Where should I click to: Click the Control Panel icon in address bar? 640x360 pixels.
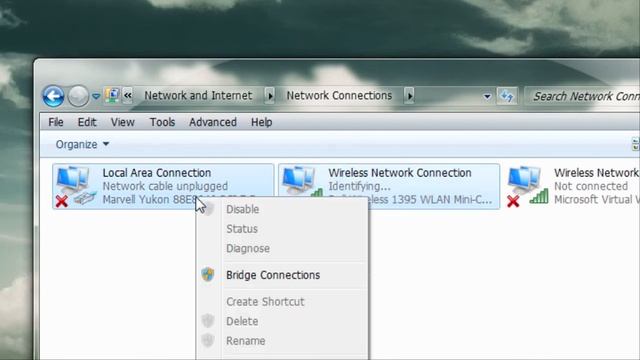tap(112, 96)
